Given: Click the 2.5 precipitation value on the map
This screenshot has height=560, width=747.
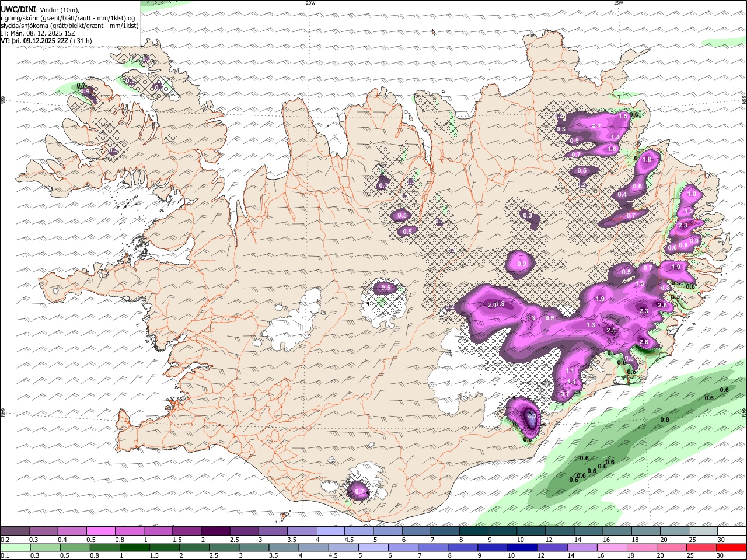Looking at the screenshot, I should [x=611, y=331].
